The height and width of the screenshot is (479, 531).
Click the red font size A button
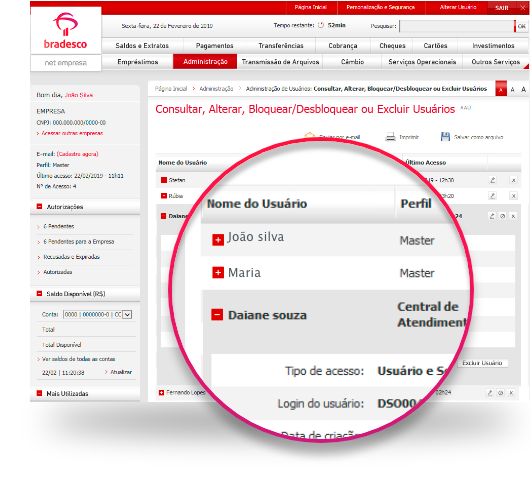click(x=501, y=89)
